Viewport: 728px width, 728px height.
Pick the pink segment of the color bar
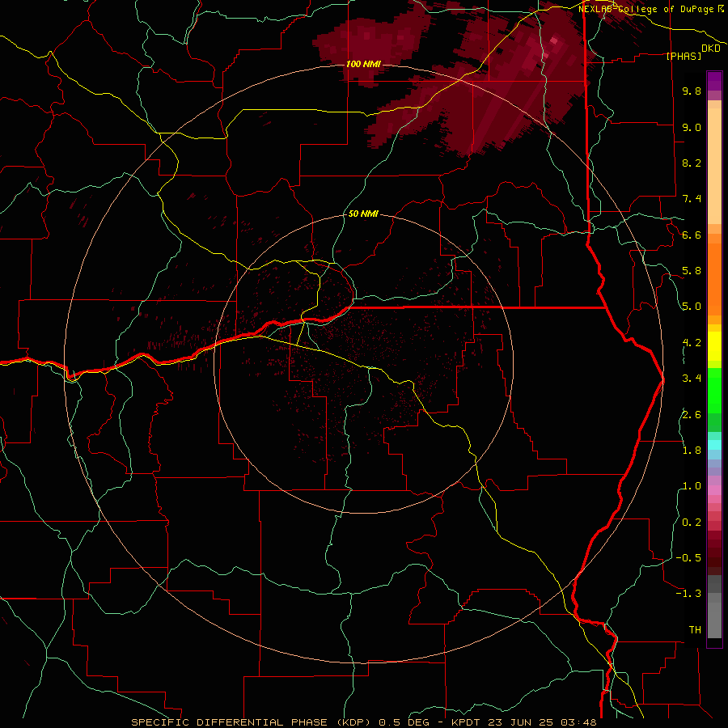tap(714, 490)
